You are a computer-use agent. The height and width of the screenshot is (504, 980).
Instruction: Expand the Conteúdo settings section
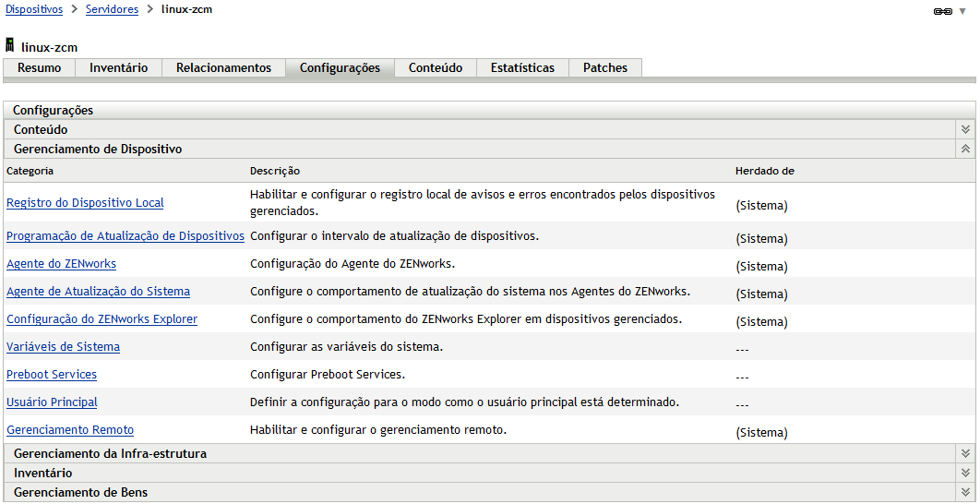click(965, 129)
